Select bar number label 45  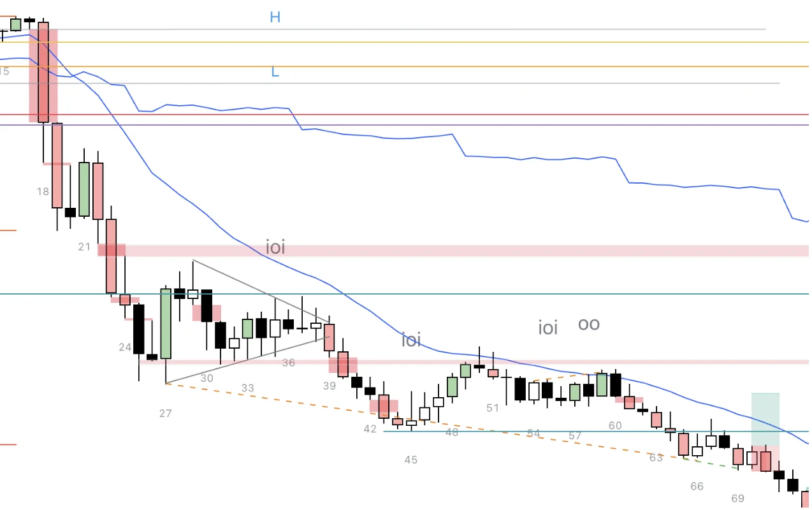411,459
